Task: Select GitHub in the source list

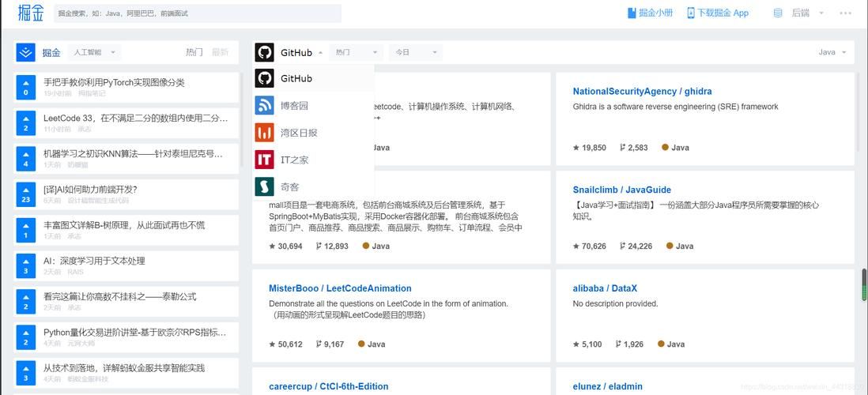Action: coord(313,78)
